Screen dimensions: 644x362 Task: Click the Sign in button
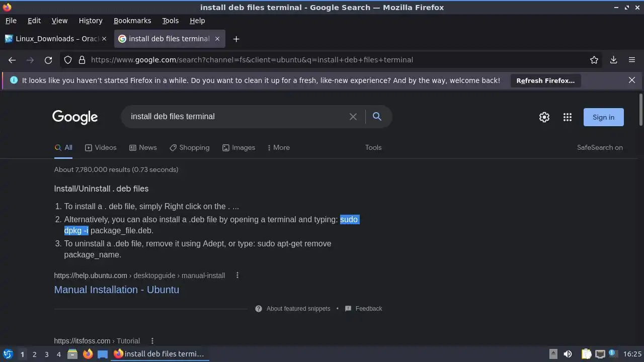tap(603, 117)
